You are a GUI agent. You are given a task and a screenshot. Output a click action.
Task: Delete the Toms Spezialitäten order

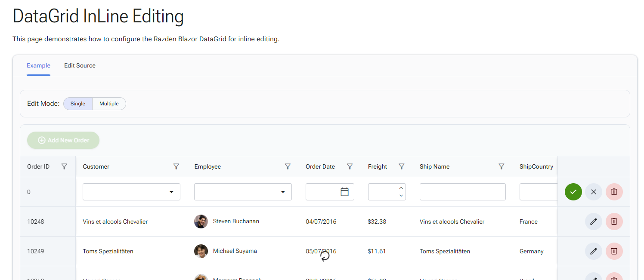click(x=614, y=251)
